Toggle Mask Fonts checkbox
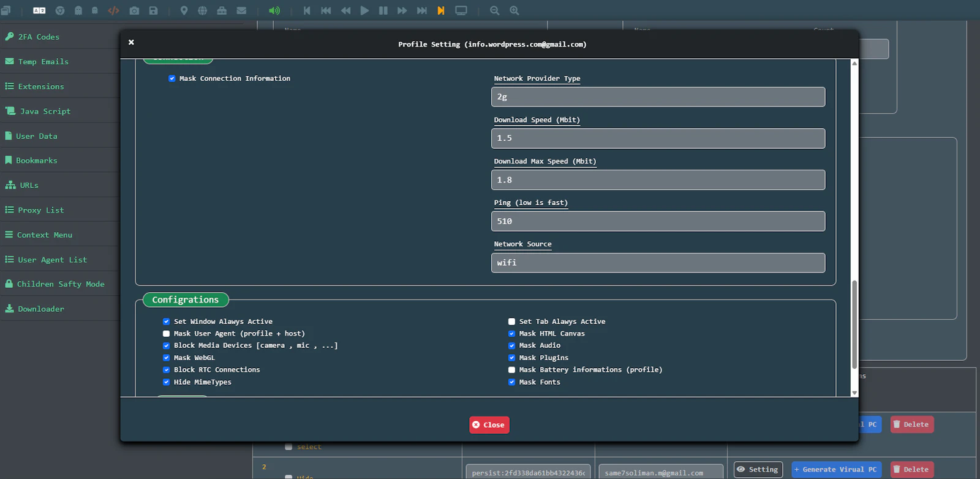Image resolution: width=980 pixels, height=479 pixels. [511, 382]
